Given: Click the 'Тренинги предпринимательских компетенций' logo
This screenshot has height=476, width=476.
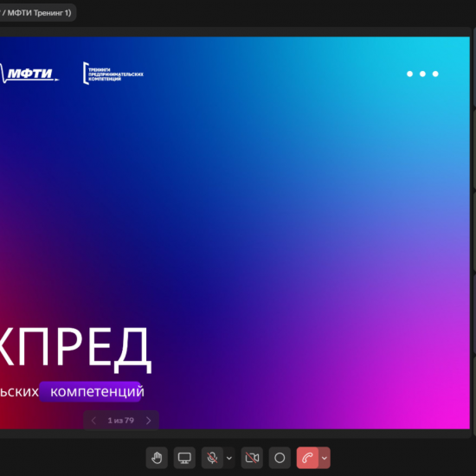Looking at the screenshot, I should pyautogui.click(x=113, y=74).
